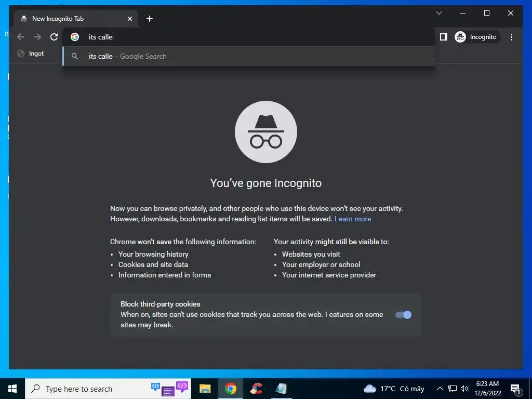Click the forward navigation arrow
This screenshot has height=399, width=532.
pos(37,37)
